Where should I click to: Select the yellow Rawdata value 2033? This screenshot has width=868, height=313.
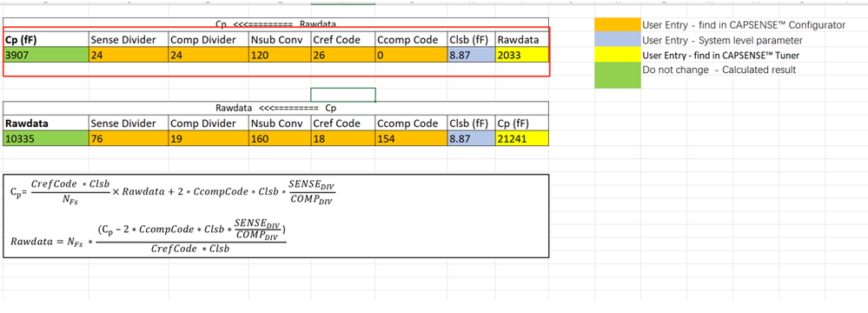click(522, 55)
